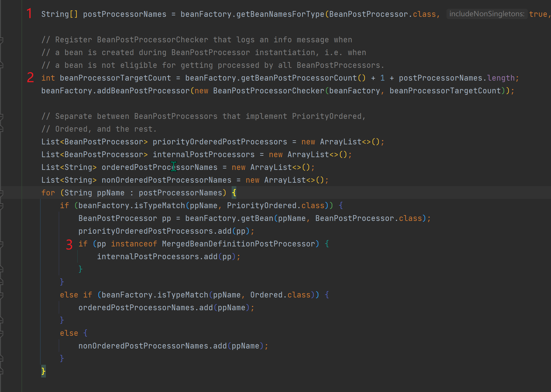
Task: Click the 'priorityOrderedPostProcessors' list declaration
Action: point(220,142)
